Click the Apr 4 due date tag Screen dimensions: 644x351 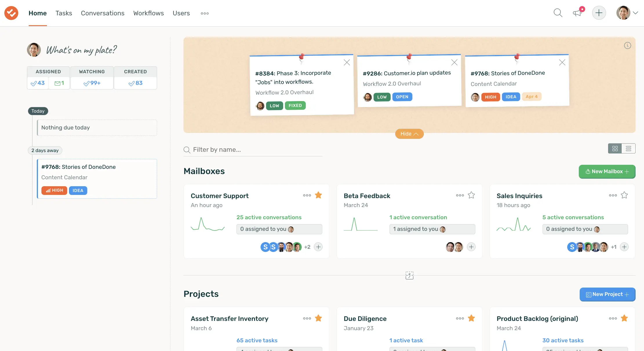[532, 97]
